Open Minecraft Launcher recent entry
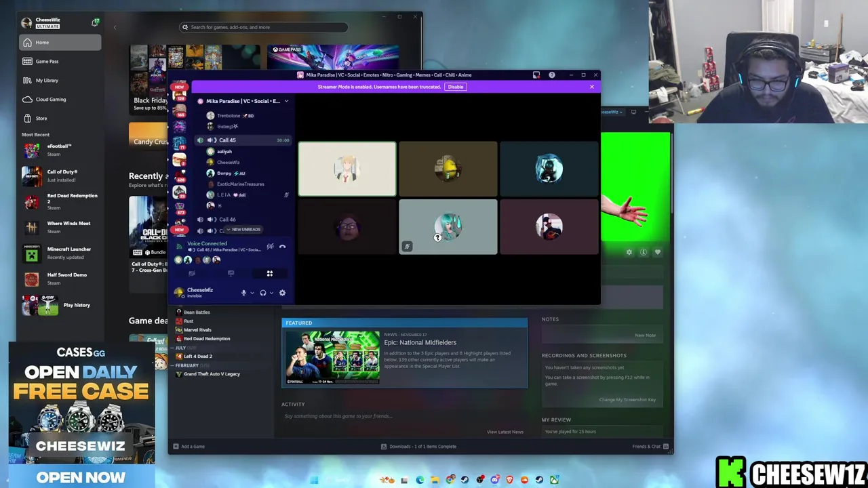Screen dimensions: 868x488 [60, 253]
